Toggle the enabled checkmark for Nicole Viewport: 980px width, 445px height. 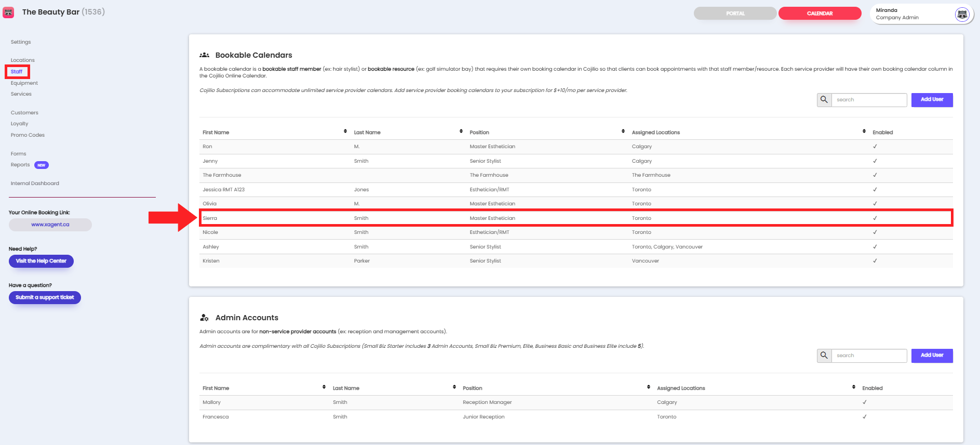click(x=875, y=232)
